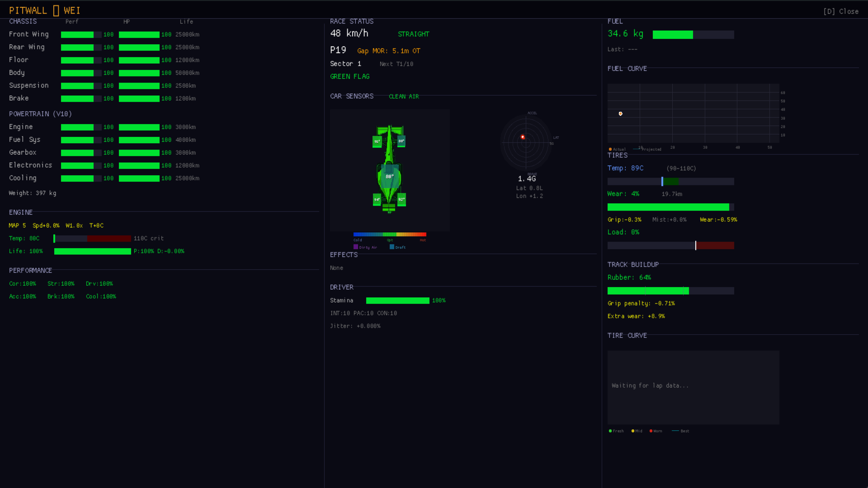
Task: Toggle the Best lap line in tire legend
Action: 675,431
